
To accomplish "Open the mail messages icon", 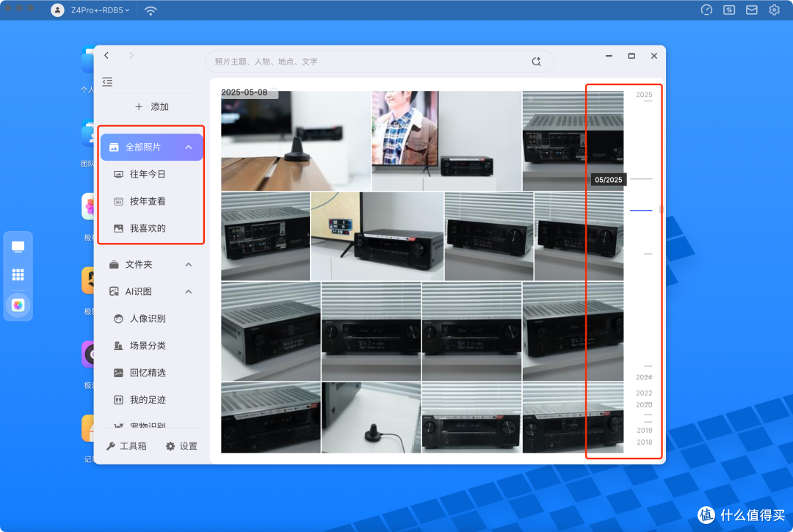I will click(x=752, y=10).
